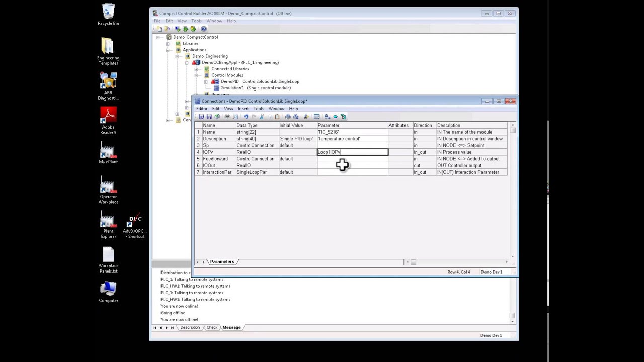Viewport: 644px width, 362px height.
Task: Click the text 'A' arrow toolbar icon
Action: tap(327, 117)
